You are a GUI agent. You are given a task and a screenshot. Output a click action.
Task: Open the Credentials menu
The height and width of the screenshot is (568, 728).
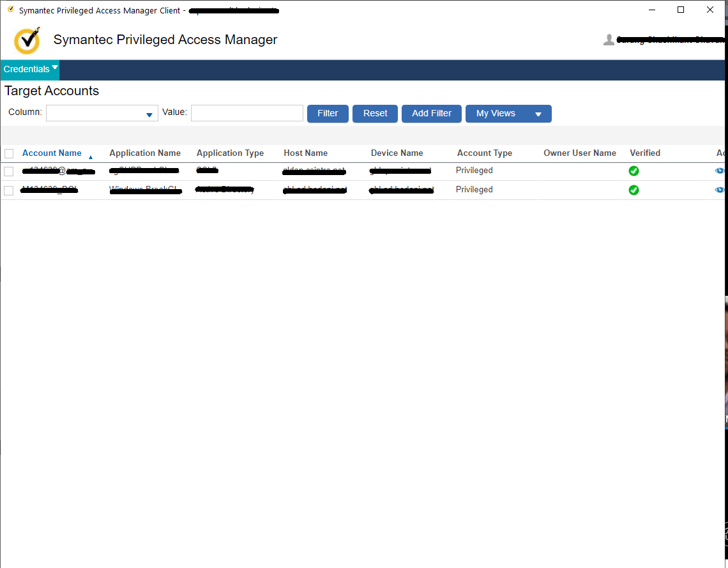pyautogui.click(x=30, y=69)
